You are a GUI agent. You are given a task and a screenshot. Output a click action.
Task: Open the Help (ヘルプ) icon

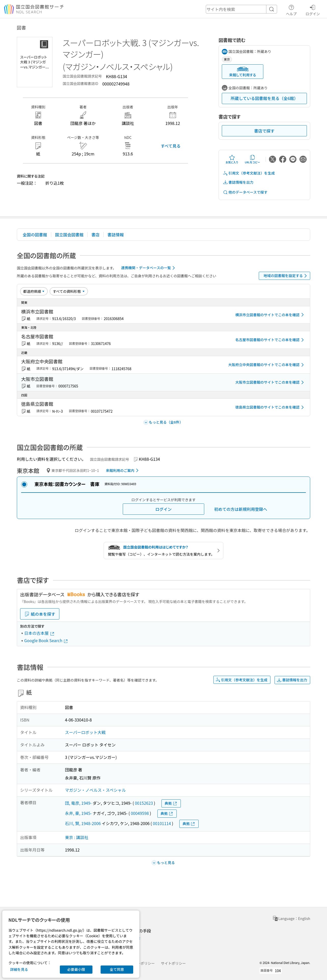(291, 10)
